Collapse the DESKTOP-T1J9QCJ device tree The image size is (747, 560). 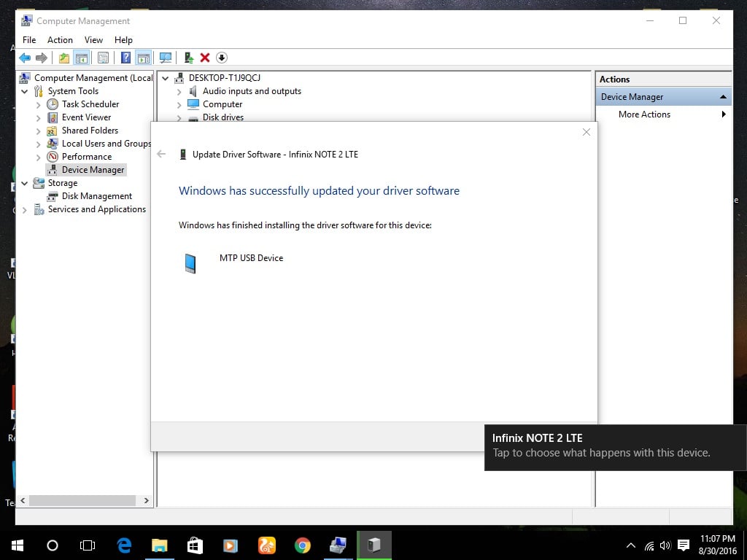click(166, 78)
